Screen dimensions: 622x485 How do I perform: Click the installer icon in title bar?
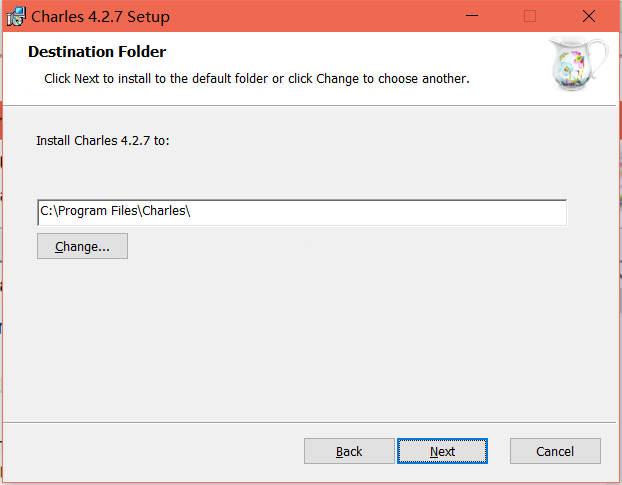coord(16,17)
